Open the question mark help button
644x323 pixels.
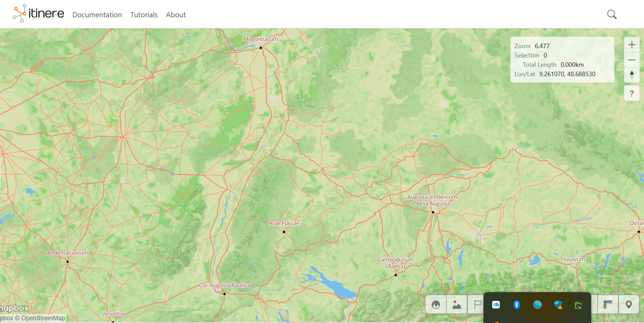pos(632,93)
